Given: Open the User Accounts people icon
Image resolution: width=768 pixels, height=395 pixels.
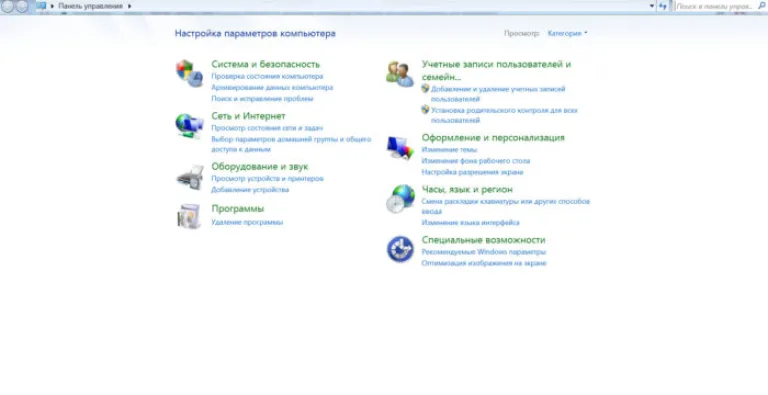Looking at the screenshot, I should coord(400,74).
